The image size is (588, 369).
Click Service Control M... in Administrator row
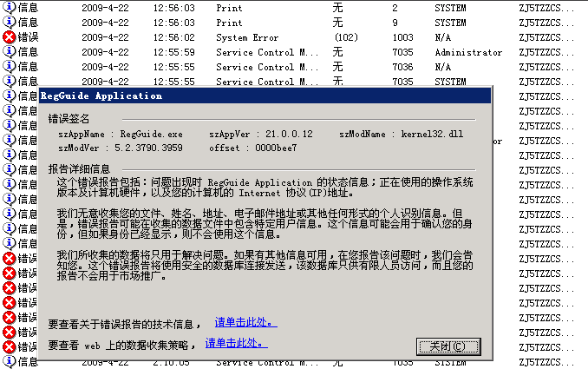[267, 52]
